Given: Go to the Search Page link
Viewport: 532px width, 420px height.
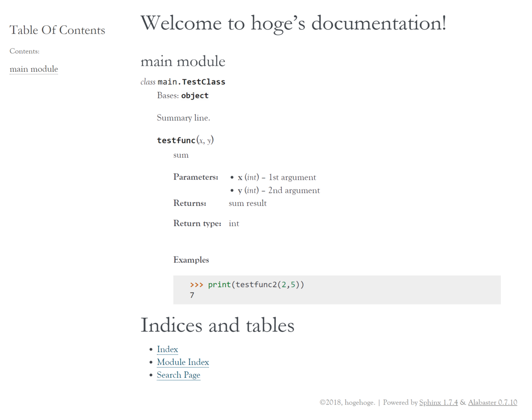Looking at the screenshot, I should 178,375.
